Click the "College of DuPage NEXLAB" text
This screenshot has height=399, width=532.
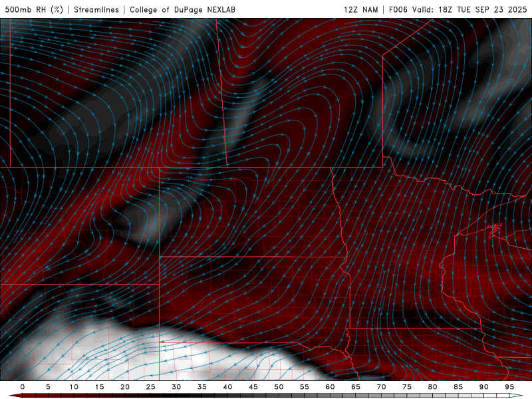pyautogui.click(x=182, y=9)
